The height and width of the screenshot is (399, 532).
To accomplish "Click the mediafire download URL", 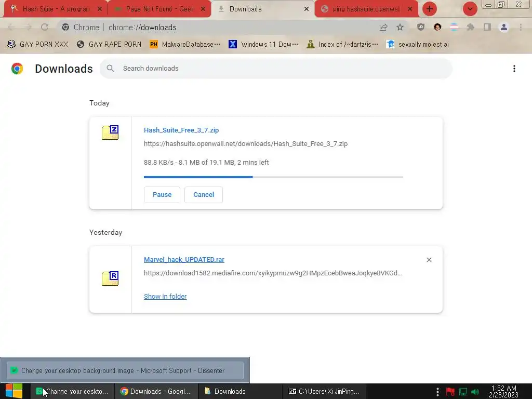I will point(273,273).
